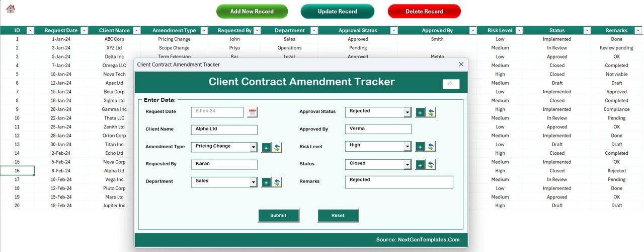Open the Amendment Type column filter
644x252 pixels.
[x=204, y=31]
